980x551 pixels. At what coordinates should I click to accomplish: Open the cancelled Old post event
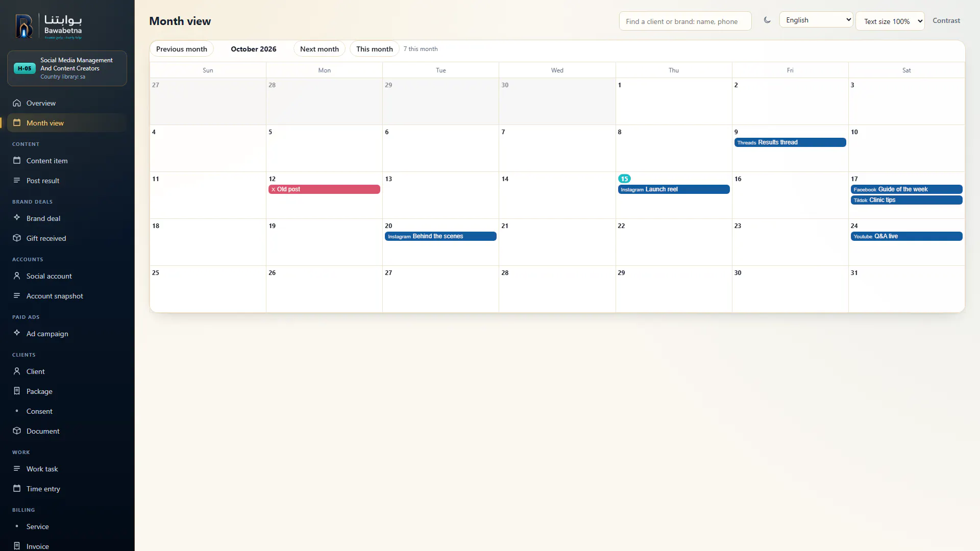(x=324, y=189)
